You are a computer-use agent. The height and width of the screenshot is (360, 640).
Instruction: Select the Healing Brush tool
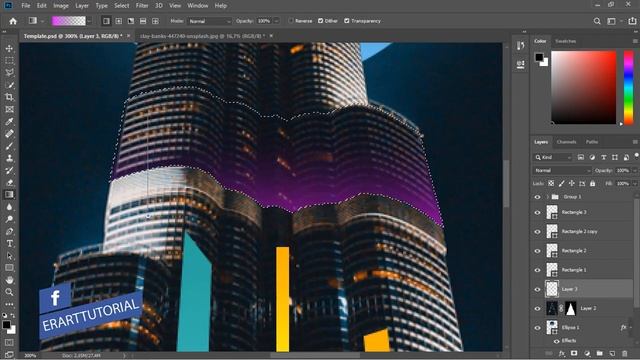point(9,134)
